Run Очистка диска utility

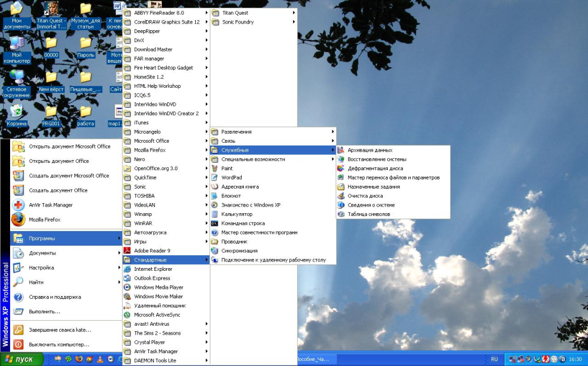click(393, 196)
